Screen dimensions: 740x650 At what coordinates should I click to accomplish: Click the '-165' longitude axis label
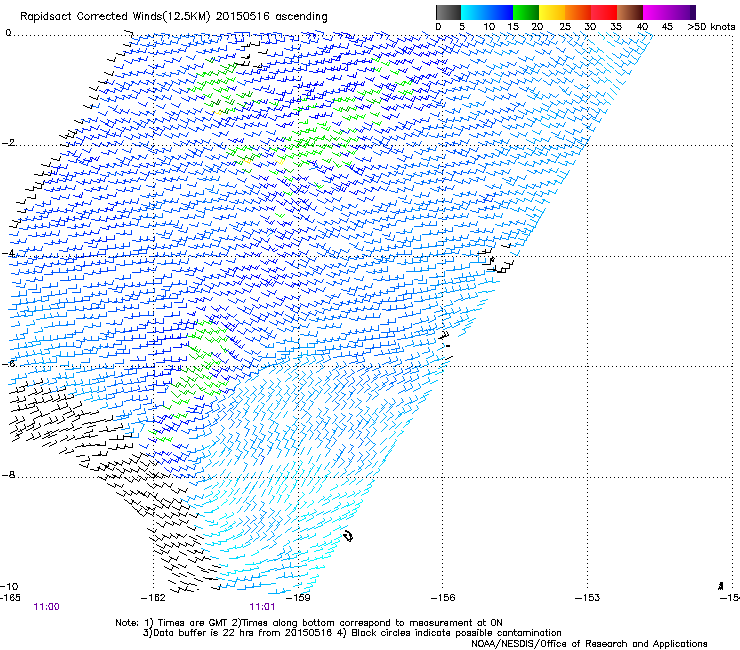pyautogui.click(x=10, y=598)
